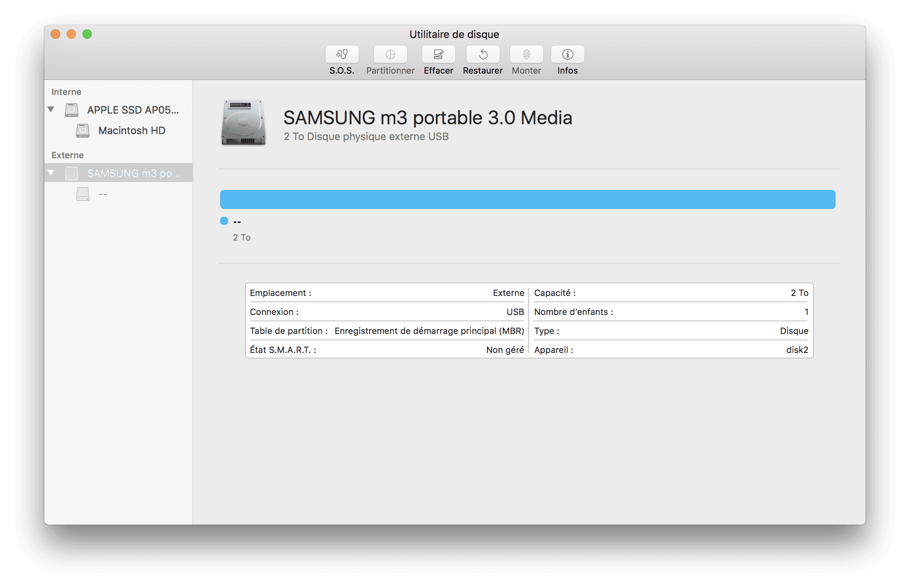Click the '2 To' capacity value
The height and width of the screenshot is (588, 910).
coord(800,293)
